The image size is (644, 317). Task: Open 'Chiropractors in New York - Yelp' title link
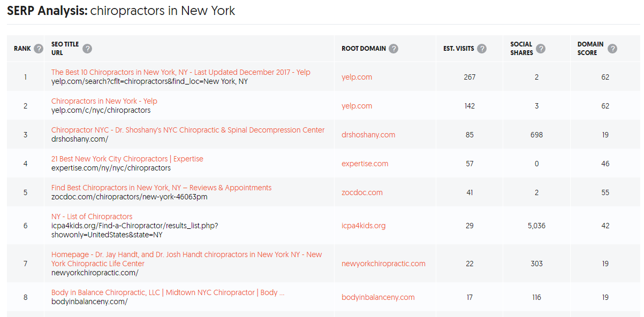(104, 101)
